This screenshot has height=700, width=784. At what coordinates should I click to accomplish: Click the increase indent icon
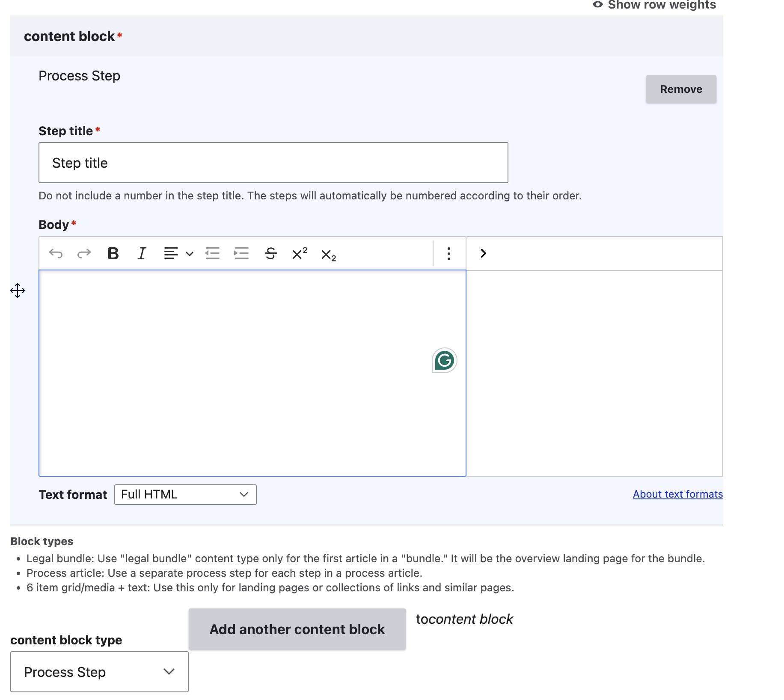click(241, 254)
